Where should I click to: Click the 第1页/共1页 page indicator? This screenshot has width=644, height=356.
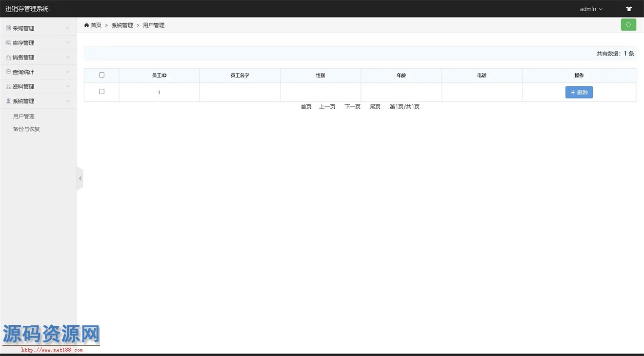[404, 107]
